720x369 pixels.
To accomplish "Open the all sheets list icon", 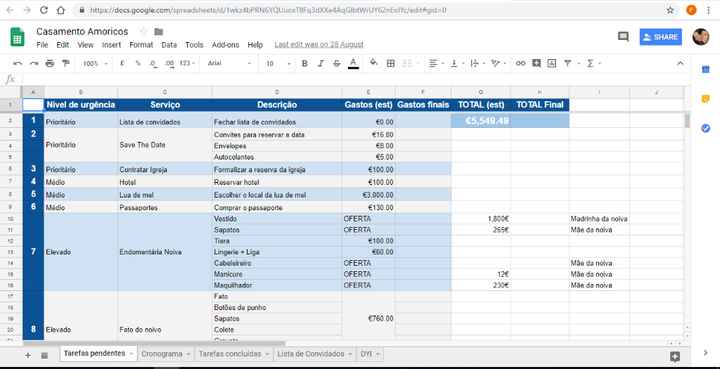I will coord(45,355).
